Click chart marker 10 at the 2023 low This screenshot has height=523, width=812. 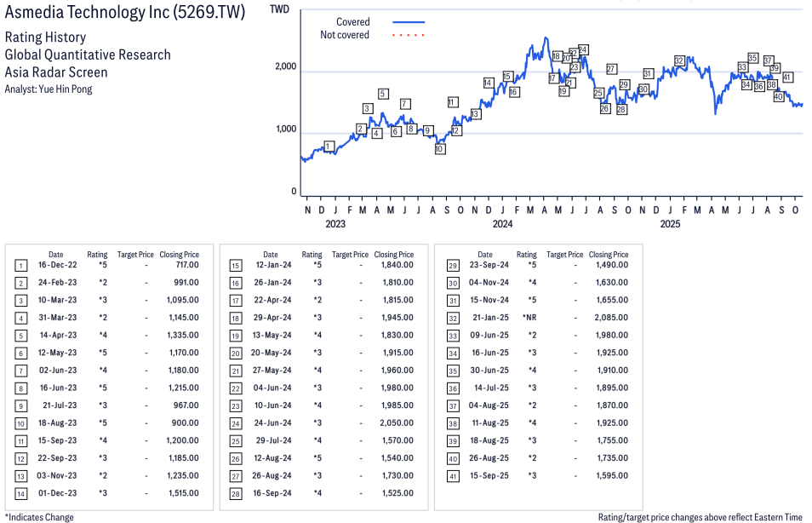(x=439, y=149)
